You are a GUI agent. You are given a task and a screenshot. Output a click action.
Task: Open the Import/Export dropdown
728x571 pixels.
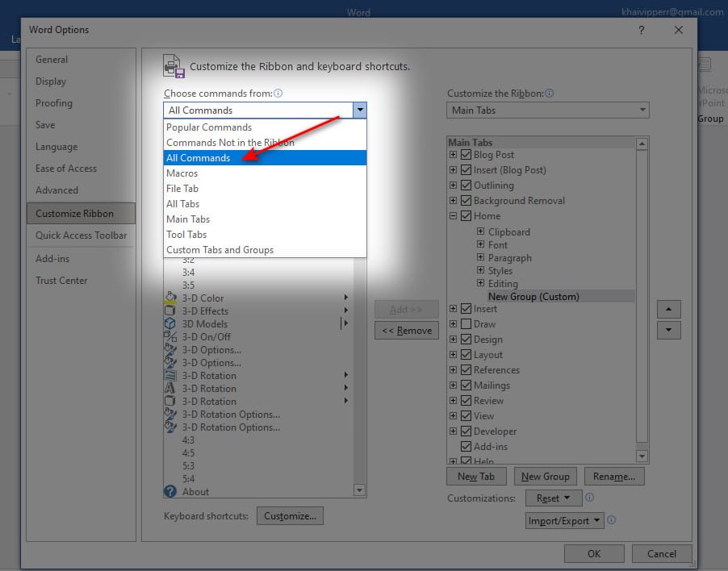(x=564, y=521)
